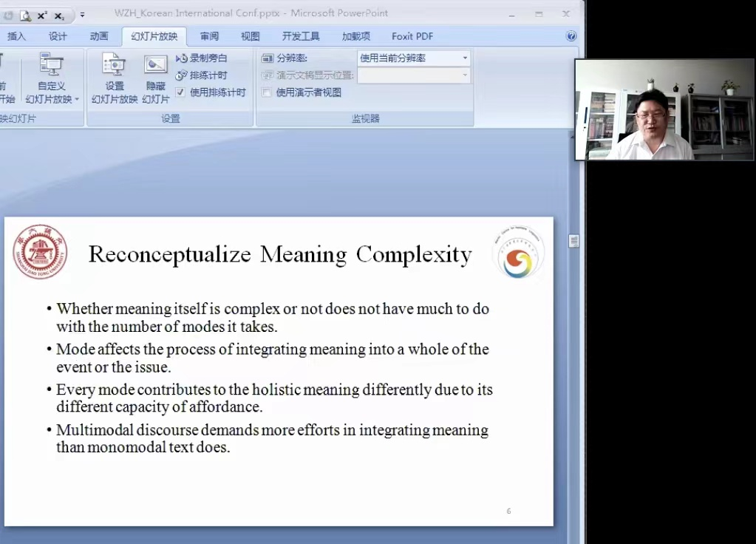
Task: Open the PowerPoint Help question mark icon
Action: point(571,36)
